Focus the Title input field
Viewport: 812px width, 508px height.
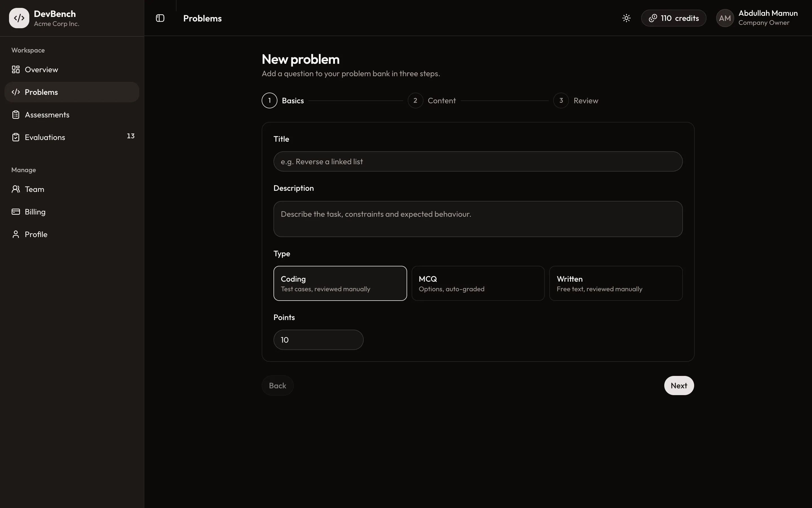coord(478,162)
